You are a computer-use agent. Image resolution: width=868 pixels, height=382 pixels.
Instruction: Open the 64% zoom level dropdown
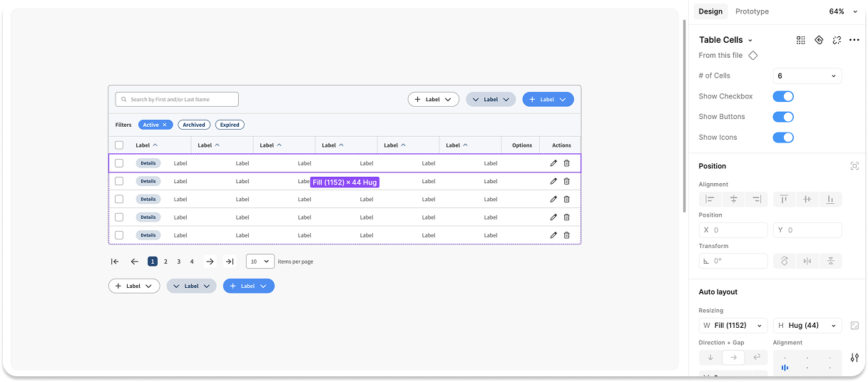(x=841, y=11)
